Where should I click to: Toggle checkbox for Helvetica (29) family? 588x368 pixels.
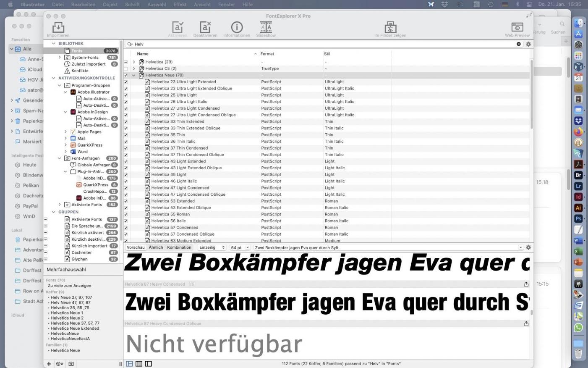pyautogui.click(x=125, y=62)
